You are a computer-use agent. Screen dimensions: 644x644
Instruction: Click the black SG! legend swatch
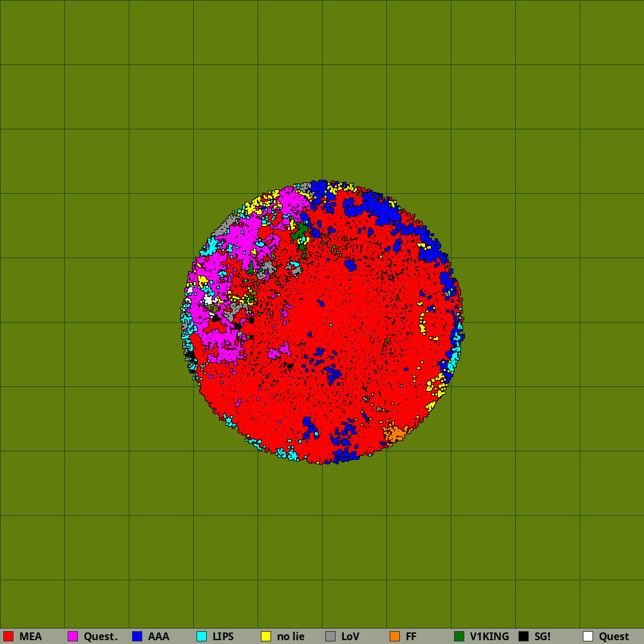tap(524, 636)
